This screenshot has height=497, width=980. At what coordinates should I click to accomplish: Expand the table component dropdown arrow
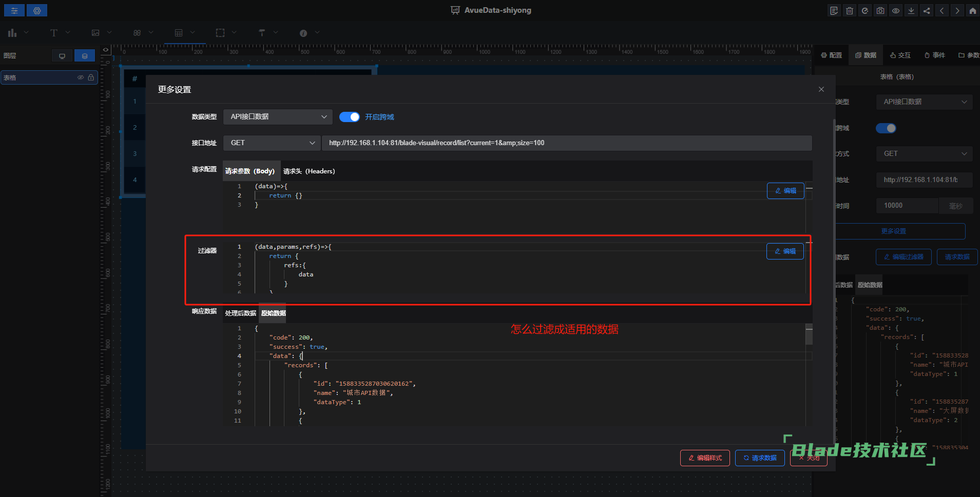point(193,32)
